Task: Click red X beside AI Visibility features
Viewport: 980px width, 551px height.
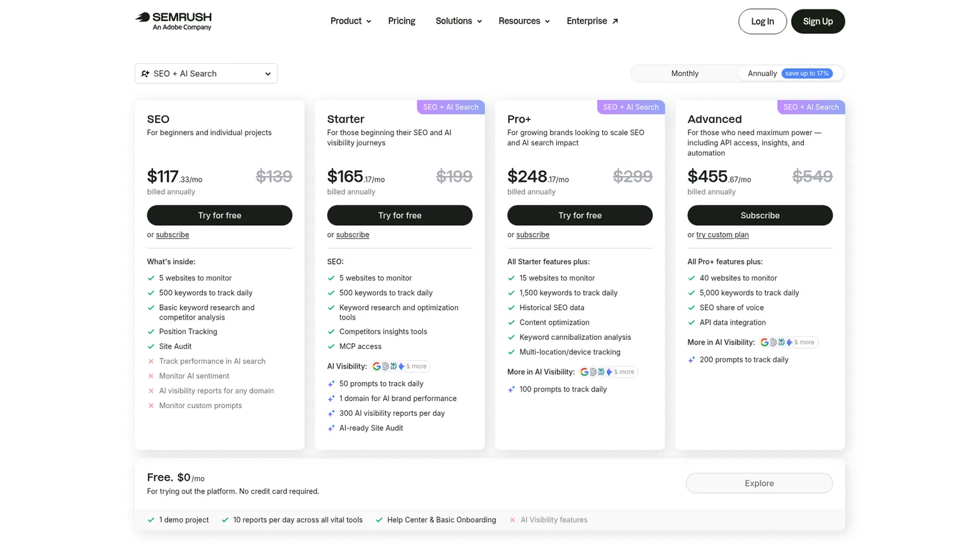Action: (x=512, y=520)
